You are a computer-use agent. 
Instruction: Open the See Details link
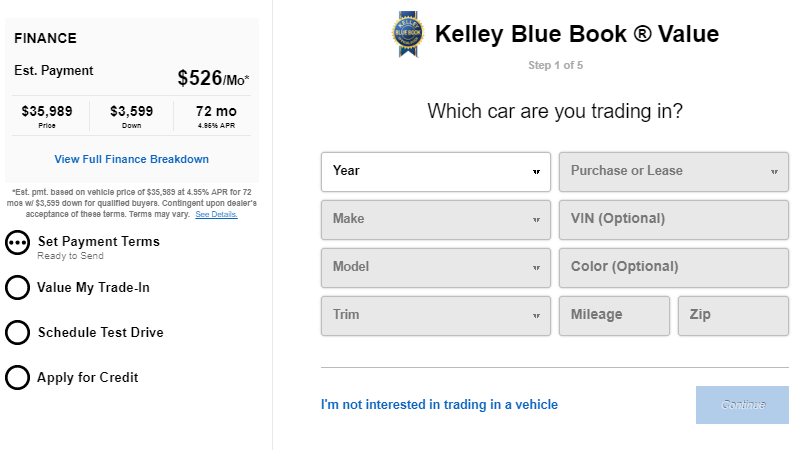216,214
